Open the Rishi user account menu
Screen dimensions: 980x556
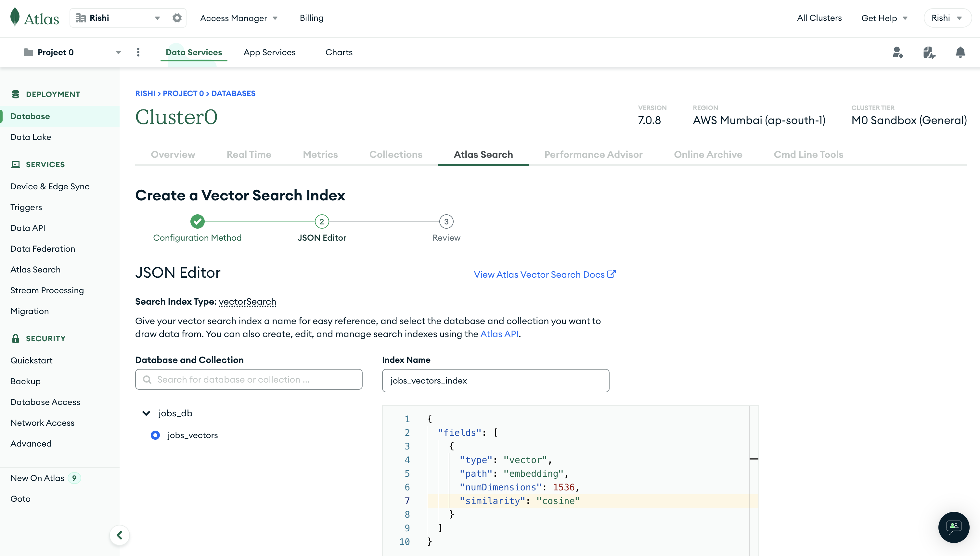click(x=947, y=18)
